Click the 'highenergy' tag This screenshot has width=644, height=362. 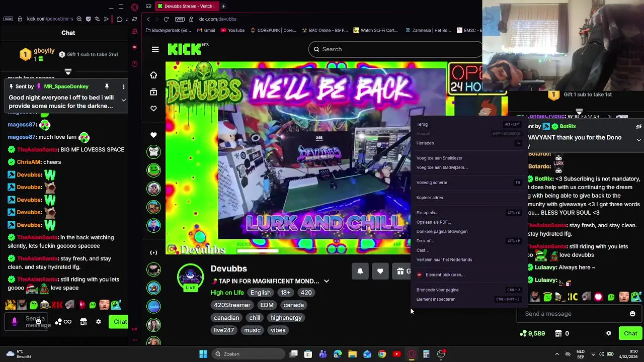click(286, 318)
